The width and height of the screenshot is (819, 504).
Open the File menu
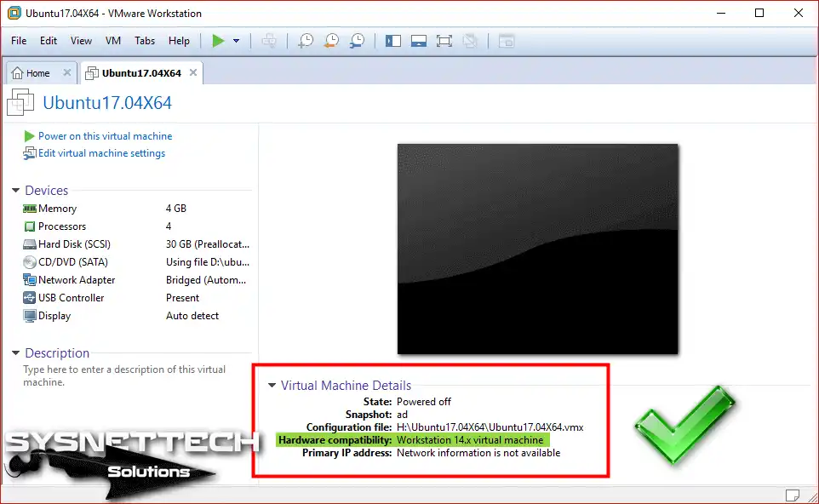pos(19,41)
